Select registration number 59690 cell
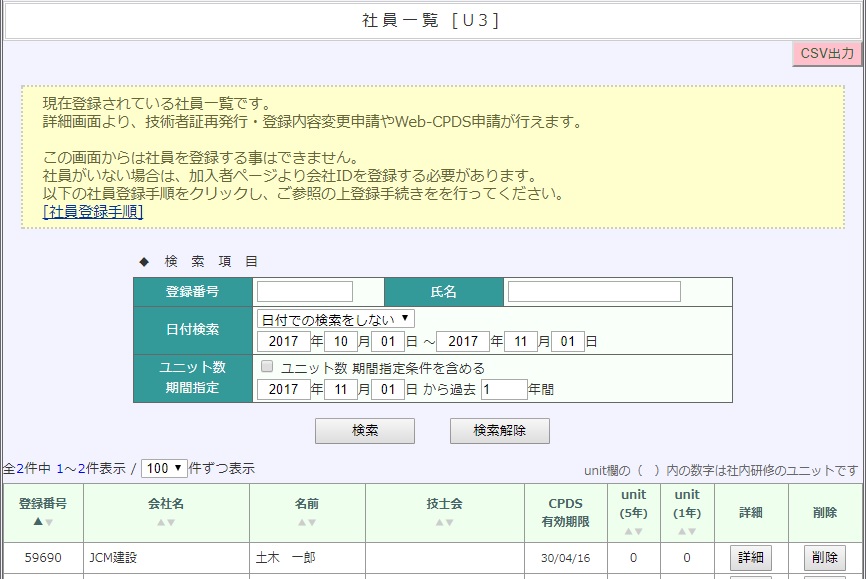This screenshot has width=866, height=579. [x=43, y=558]
